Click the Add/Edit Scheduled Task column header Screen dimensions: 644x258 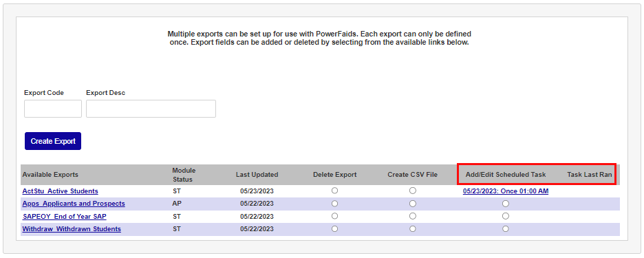(506, 175)
